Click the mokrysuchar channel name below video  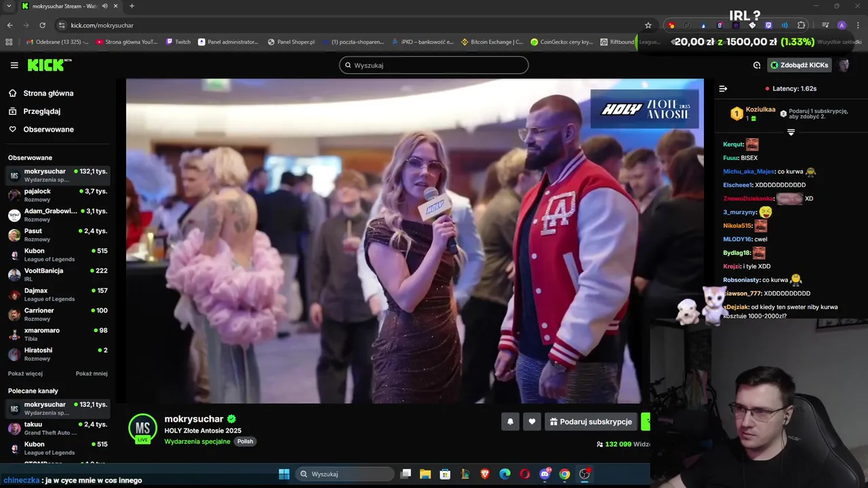point(194,419)
